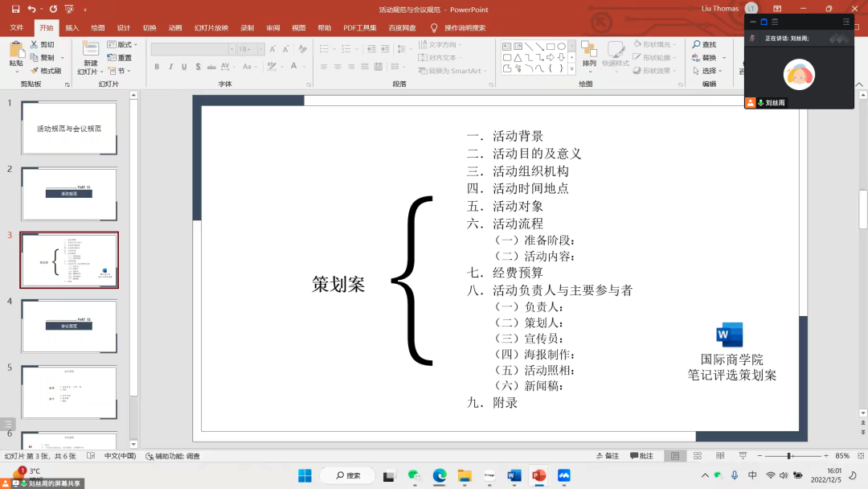Click the Format Painter (格式刷) icon

pos(35,71)
